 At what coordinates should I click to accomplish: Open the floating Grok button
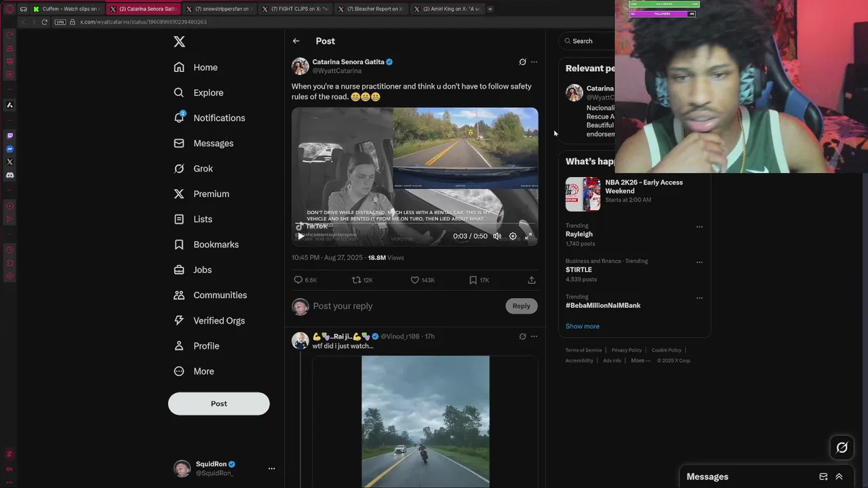click(x=842, y=447)
